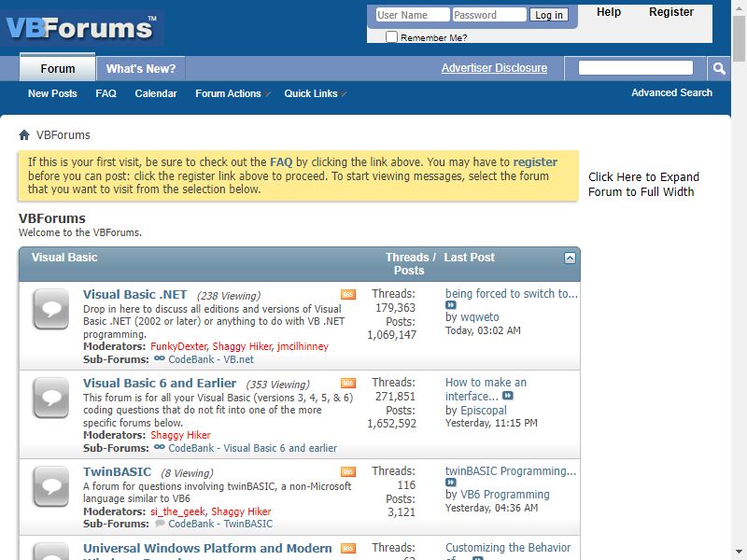Open the Quick Links dropdown
The width and height of the screenshot is (747, 560).
315,94
